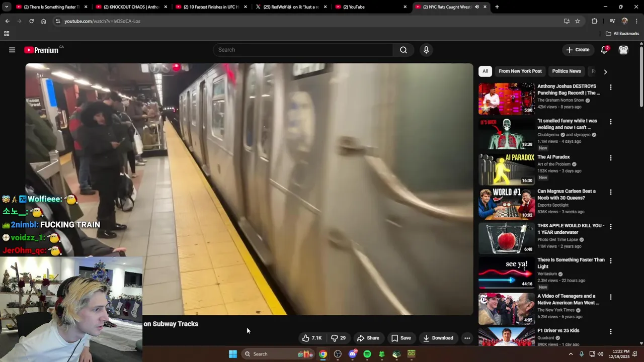Open Chrome from the taskbar
This screenshot has width=644, height=362.
323,354
